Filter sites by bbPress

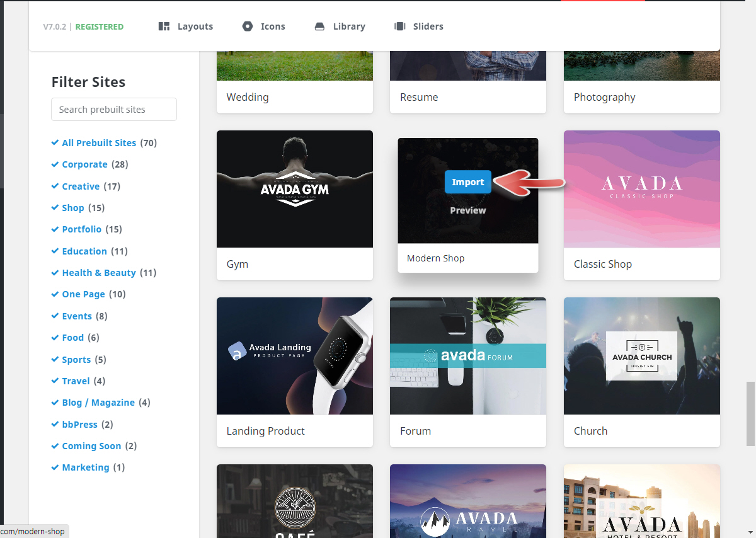[80, 425]
